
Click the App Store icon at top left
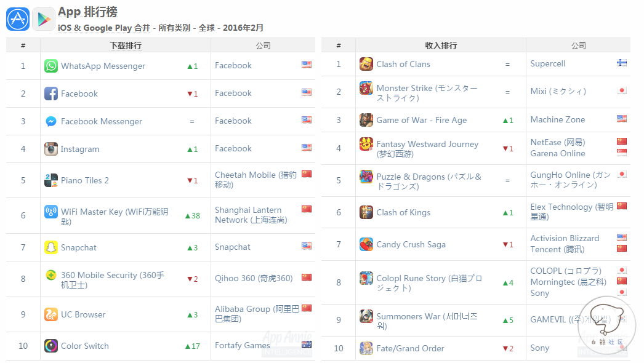18,18
